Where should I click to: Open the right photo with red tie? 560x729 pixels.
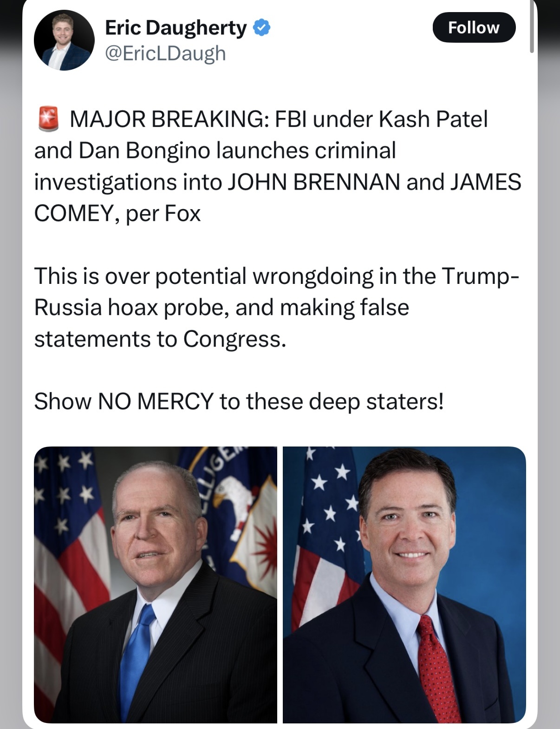click(x=404, y=585)
